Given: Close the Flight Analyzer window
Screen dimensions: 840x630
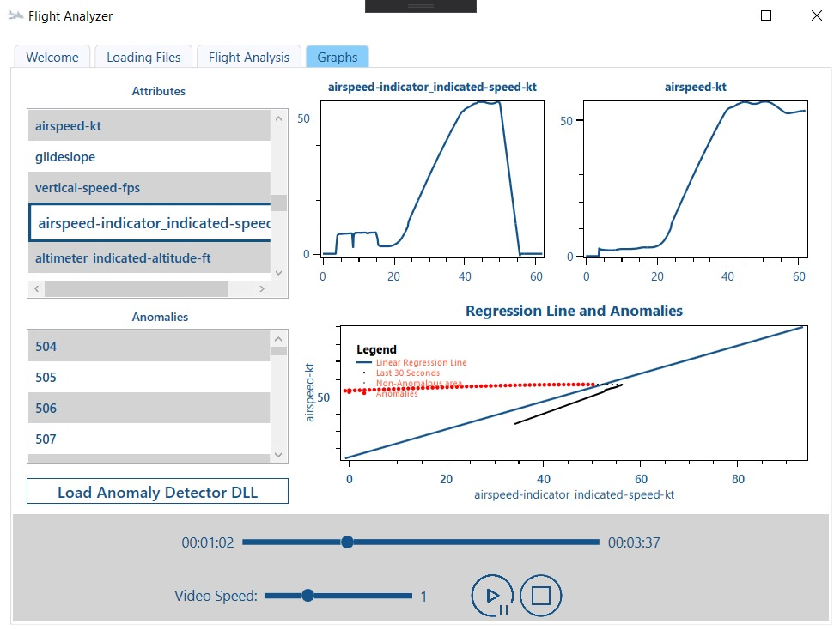Looking at the screenshot, I should [x=817, y=15].
